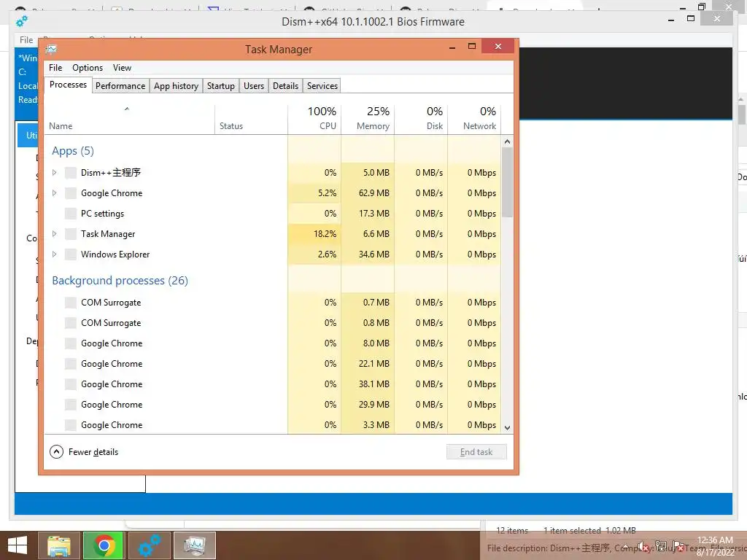Select Google Chrome process using 29.9 MB
747x560 pixels.
tap(273, 404)
